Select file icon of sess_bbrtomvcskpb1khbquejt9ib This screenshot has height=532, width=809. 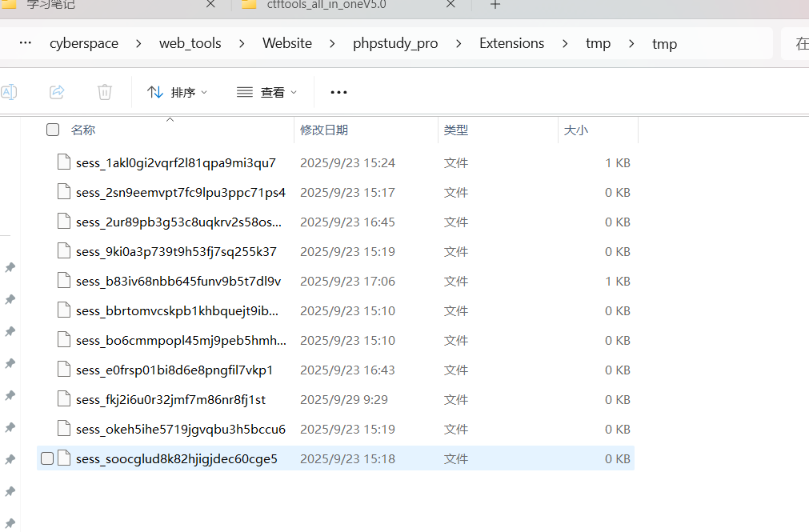(64, 310)
